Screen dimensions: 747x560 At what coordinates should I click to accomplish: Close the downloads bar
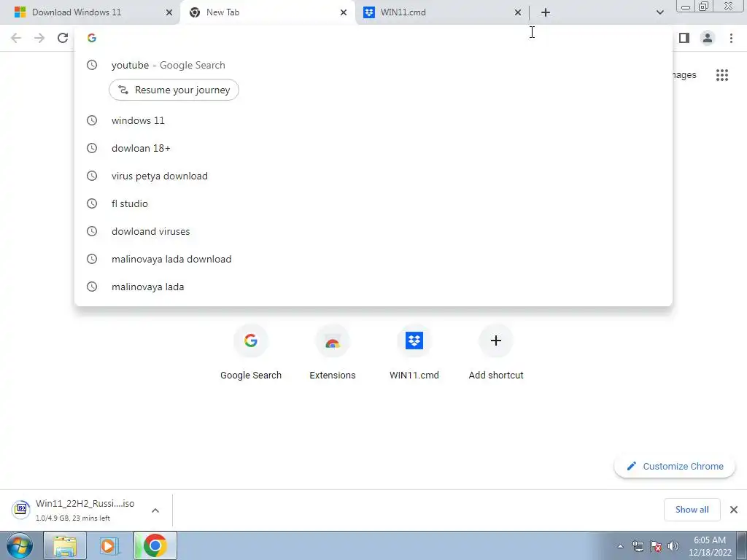coord(734,510)
